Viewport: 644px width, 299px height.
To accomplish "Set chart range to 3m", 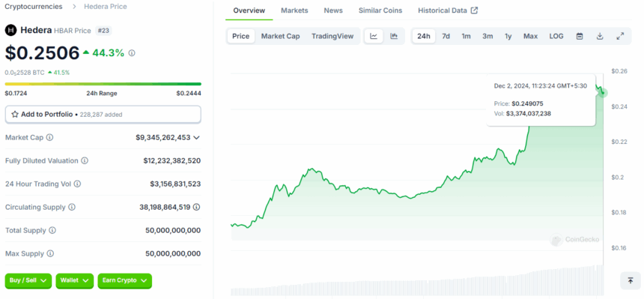I will click(487, 36).
